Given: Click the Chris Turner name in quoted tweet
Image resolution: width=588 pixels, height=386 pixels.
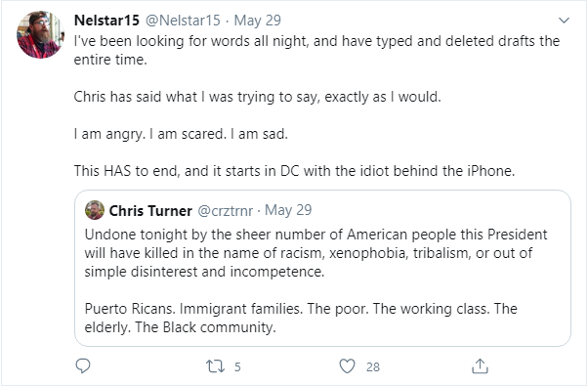Looking at the screenshot, I should (x=150, y=211).
